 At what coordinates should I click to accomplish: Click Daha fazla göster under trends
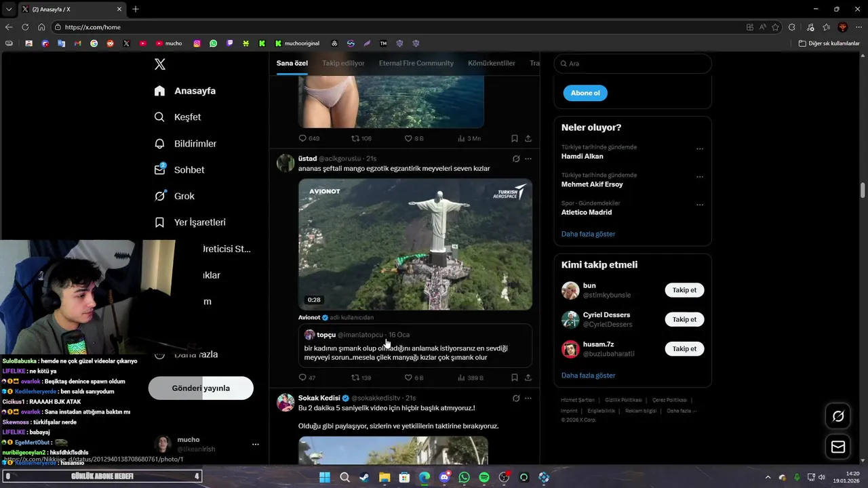click(589, 234)
